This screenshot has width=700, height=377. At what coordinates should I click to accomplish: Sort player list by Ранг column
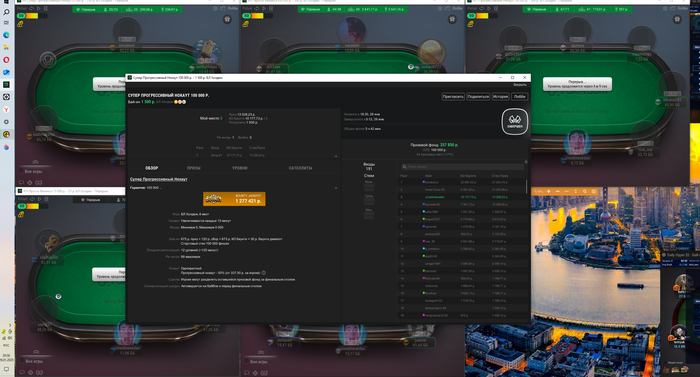pos(403,176)
